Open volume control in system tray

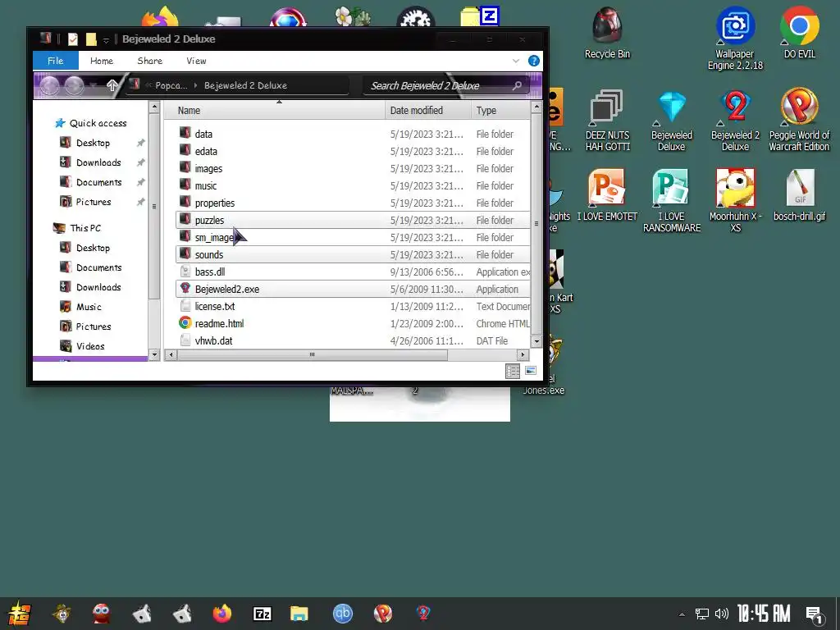pyautogui.click(x=722, y=614)
